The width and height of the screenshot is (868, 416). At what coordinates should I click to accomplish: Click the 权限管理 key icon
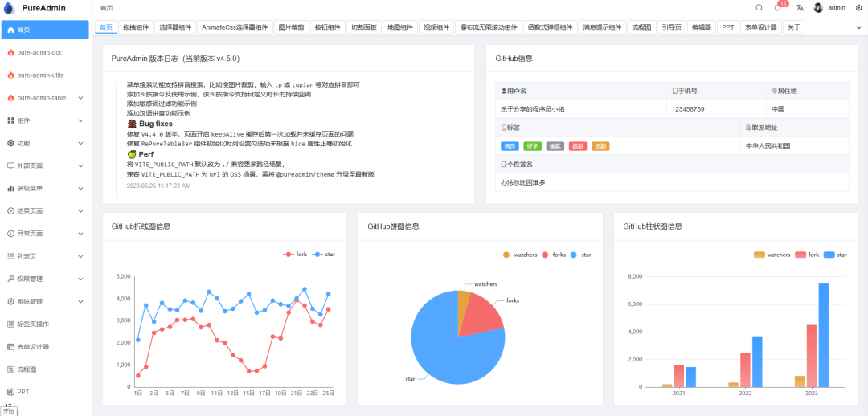(x=10, y=279)
